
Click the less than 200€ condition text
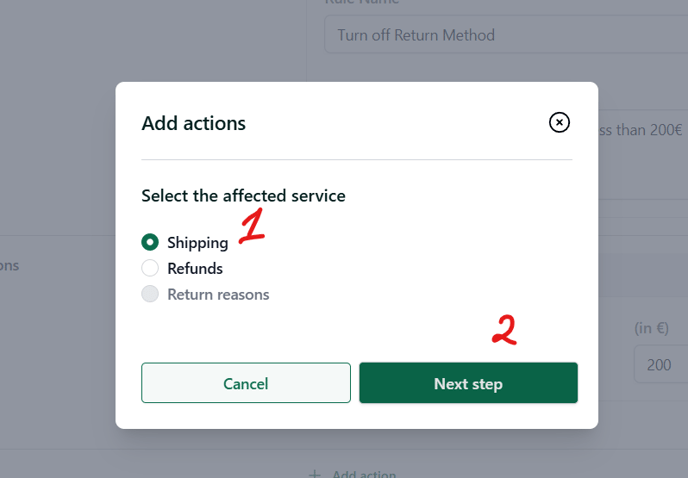pyautogui.click(x=641, y=130)
